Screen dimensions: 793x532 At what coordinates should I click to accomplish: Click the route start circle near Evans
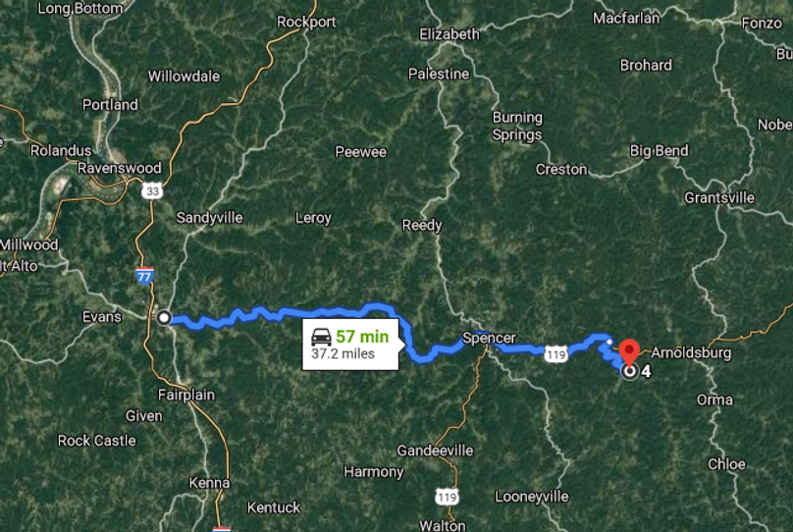[163, 318]
